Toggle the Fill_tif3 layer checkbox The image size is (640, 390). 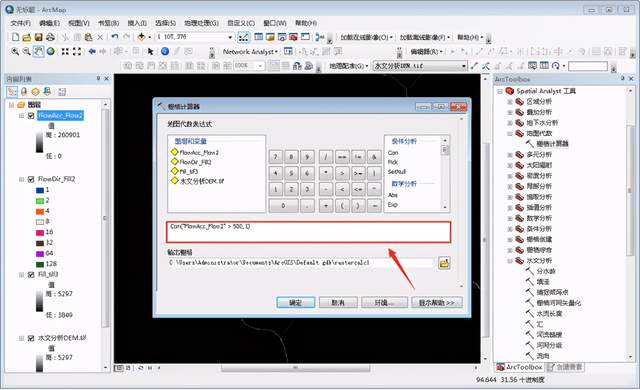pyautogui.click(x=31, y=275)
